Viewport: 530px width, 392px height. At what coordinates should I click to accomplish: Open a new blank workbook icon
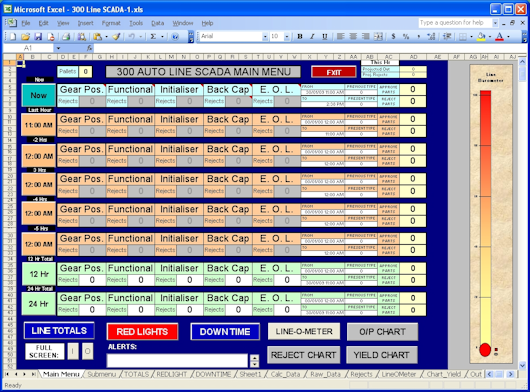coord(13,36)
